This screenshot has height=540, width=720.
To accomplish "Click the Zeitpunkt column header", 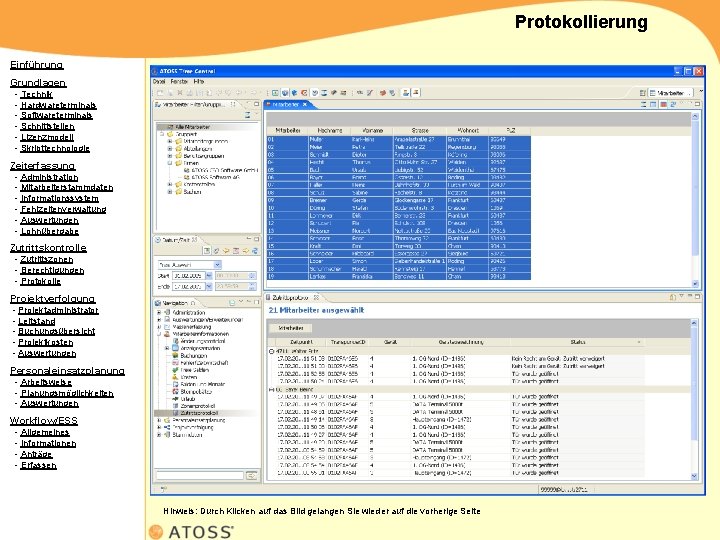I will pos(301,342).
